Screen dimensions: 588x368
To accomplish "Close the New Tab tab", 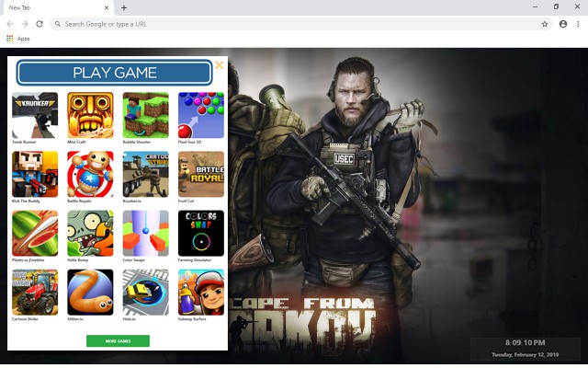I will [x=107, y=7].
